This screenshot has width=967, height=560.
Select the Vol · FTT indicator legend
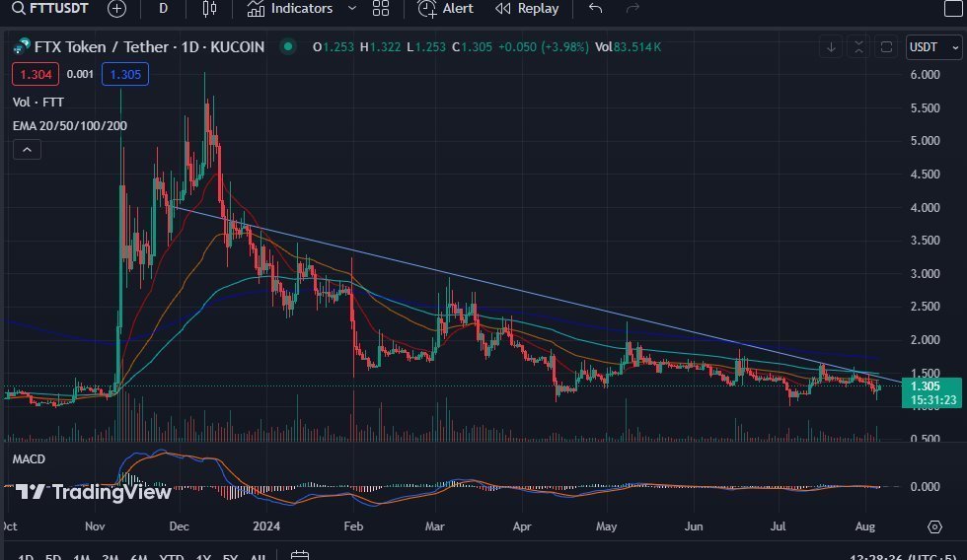pos(38,103)
